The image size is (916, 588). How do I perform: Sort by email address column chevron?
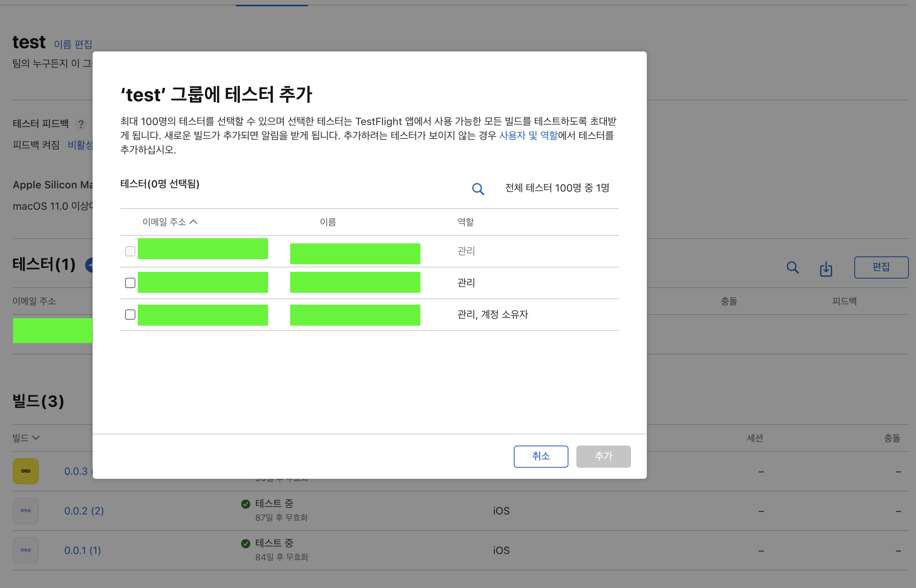click(x=194, y=222)
